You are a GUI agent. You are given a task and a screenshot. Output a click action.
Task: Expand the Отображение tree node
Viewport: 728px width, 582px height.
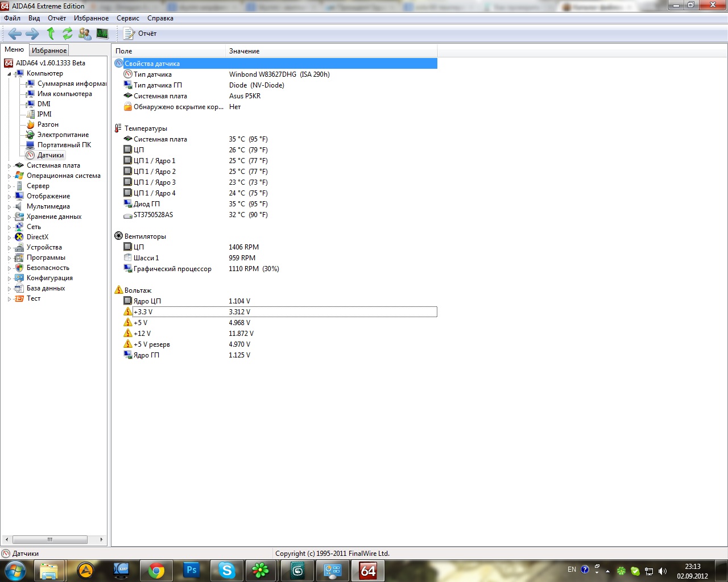pos(9,197)
